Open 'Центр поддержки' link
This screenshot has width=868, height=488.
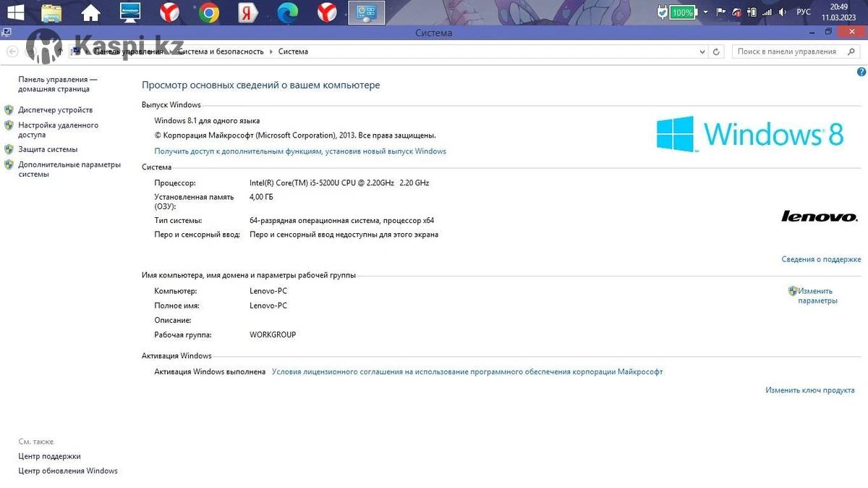tap(49, 456)
